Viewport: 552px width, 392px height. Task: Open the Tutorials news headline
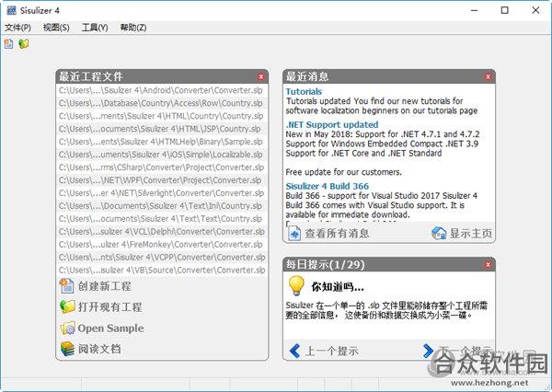click(x=304, y=92)
